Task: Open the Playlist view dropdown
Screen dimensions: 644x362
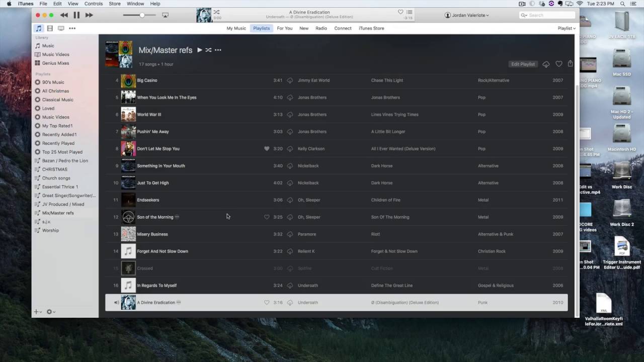Action: pyautogui.click(x=567, y=28)
